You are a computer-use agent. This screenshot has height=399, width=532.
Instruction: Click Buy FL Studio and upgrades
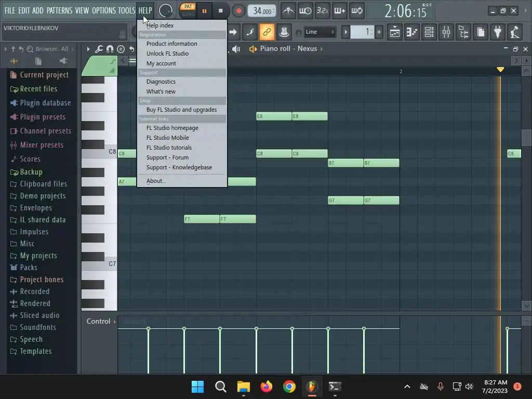point(182,110)
